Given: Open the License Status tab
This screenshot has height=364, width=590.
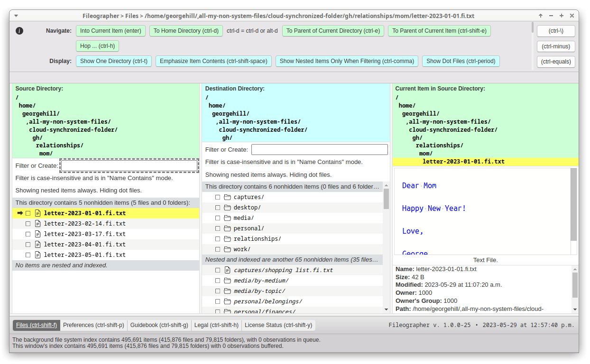Looking at the screenshot, I should [x=278, y=325].
